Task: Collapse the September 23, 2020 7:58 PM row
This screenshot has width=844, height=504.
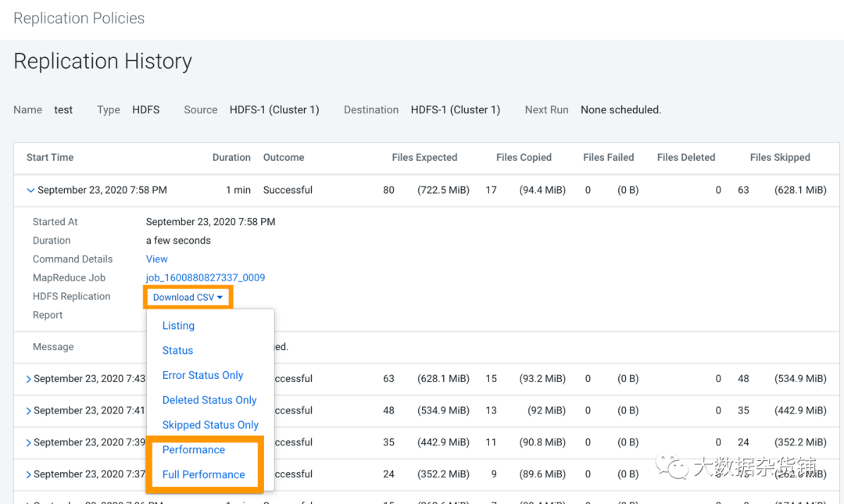Action: [30, 190]
